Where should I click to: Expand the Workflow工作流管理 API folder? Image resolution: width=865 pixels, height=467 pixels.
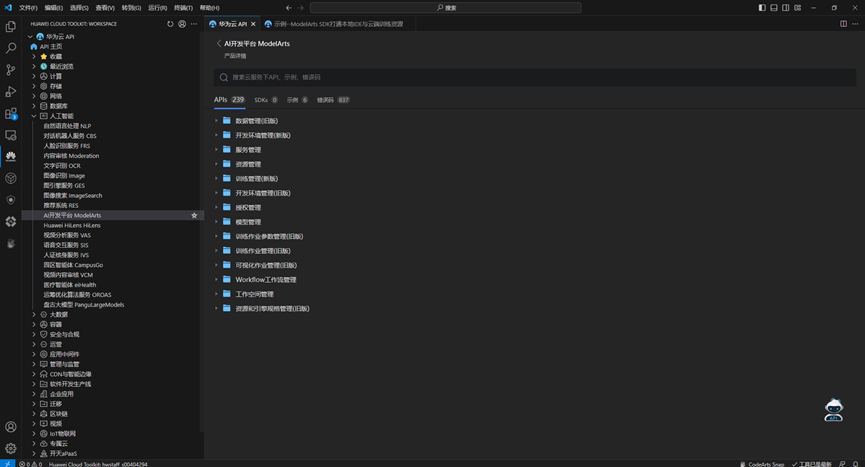pyautogui.click(x=216, y=280)
